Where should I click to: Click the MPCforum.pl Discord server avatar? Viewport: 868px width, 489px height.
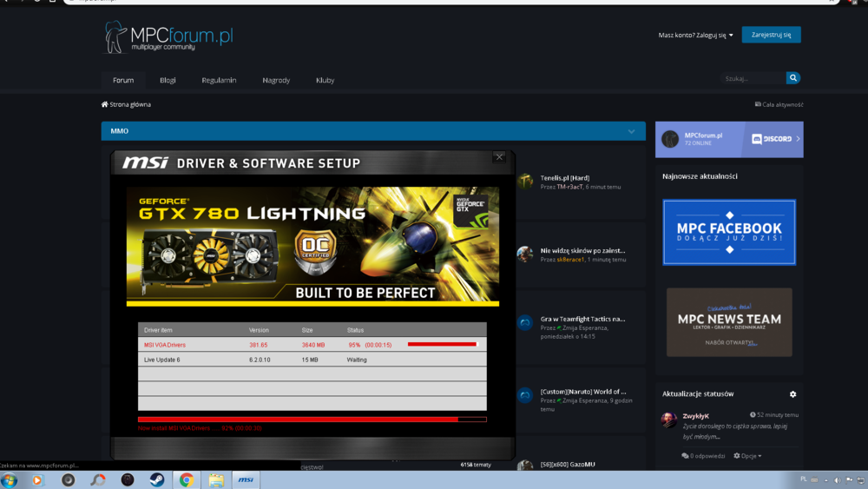pos(670,139)
